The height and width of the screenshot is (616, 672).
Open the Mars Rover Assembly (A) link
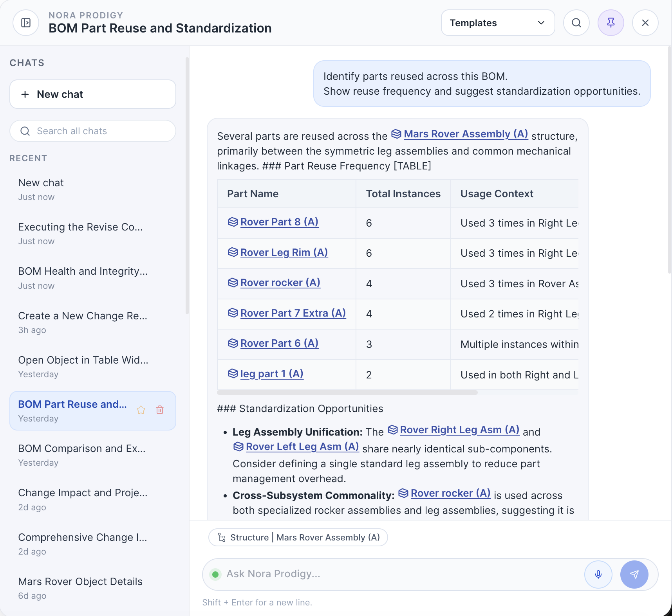466,134
